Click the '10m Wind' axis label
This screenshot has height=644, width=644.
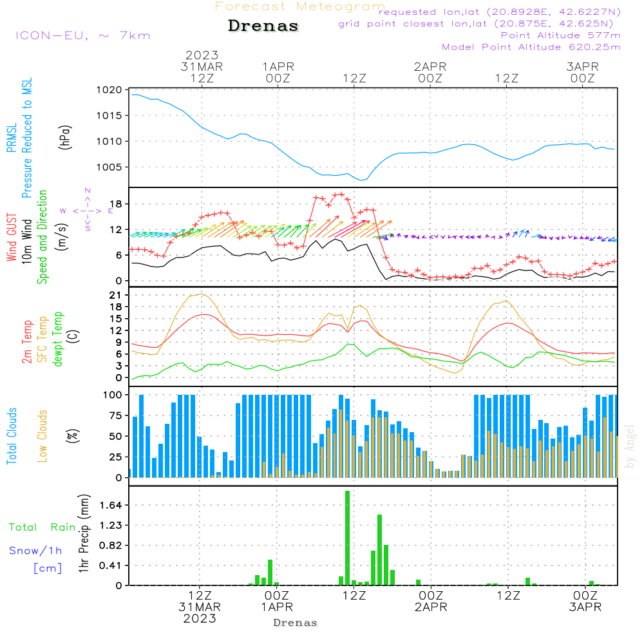26,241
